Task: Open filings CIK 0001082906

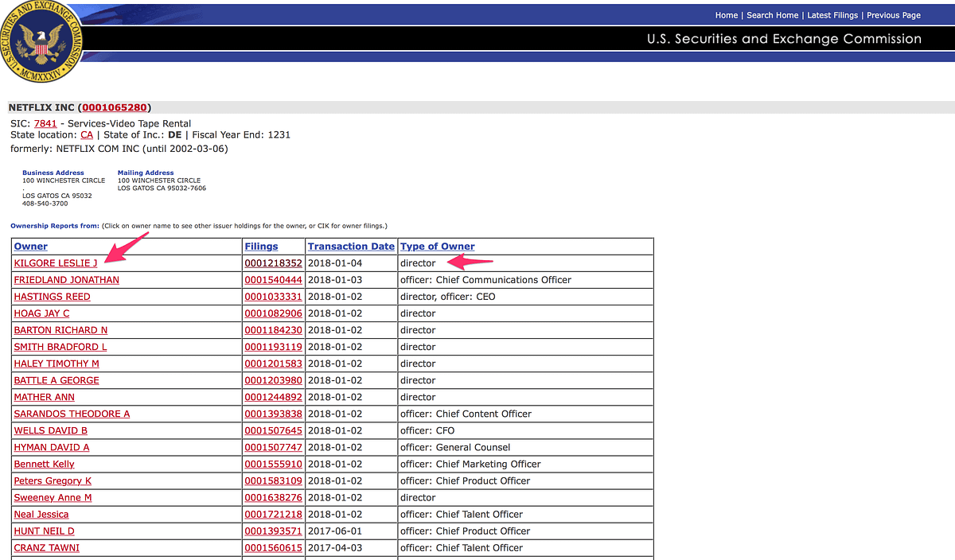Action: click(273, 313)
